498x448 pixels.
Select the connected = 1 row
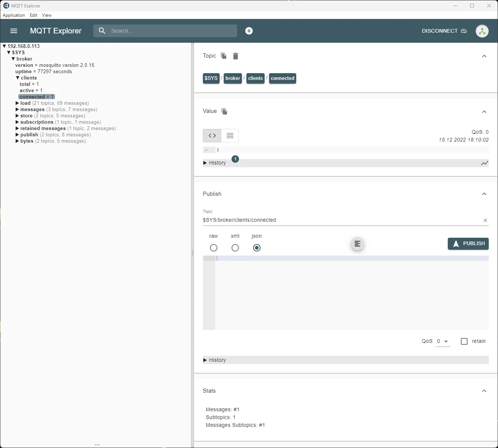pyautogui.click(x=36, y=97)
